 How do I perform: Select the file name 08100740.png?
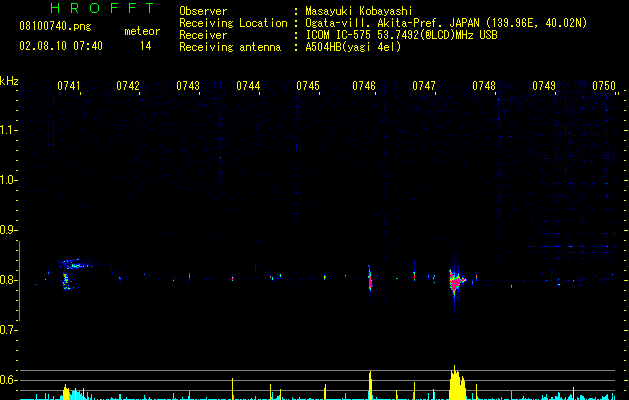(x=55, y=27)
